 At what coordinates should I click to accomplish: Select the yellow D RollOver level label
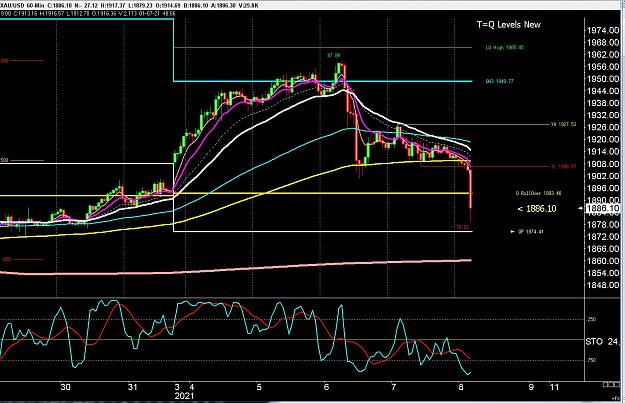[x=539, y=193]
